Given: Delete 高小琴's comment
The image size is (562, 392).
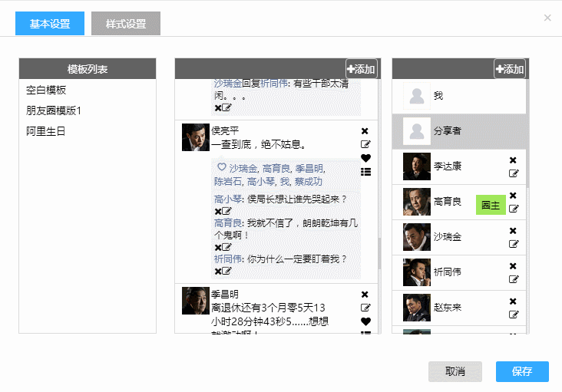Looking at the screenshot, I should (x=217, y=211).
